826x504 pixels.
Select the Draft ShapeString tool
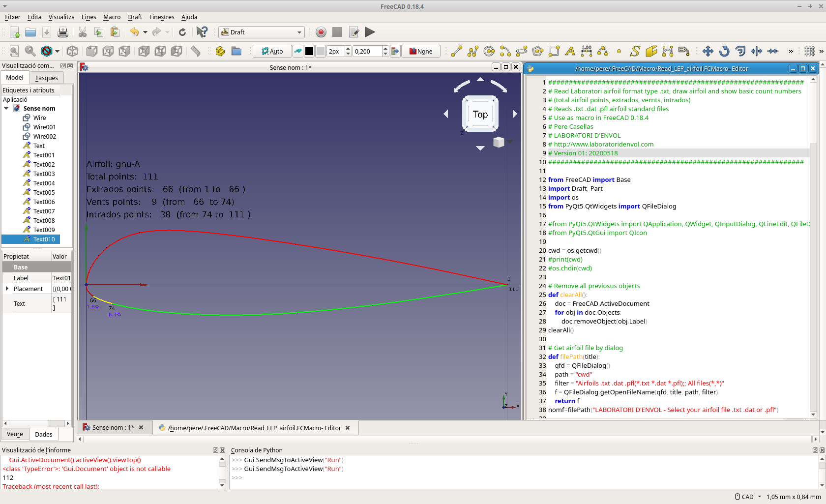coord(635,51)
